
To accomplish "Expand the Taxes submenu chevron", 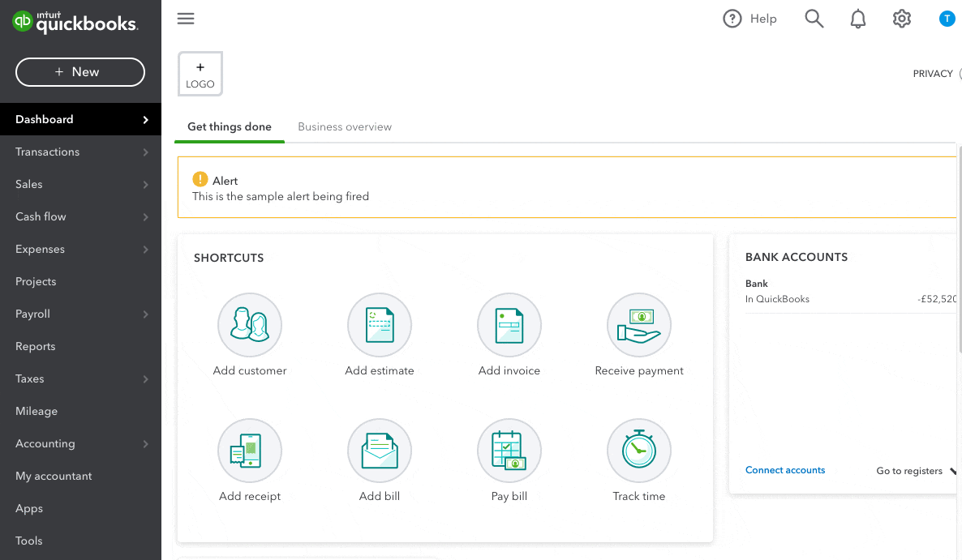I will click(145, 379).
